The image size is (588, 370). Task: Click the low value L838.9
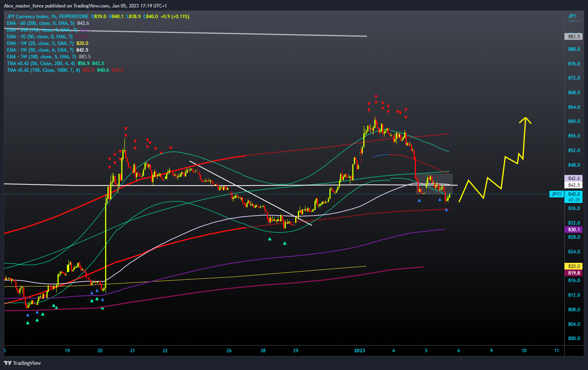coord(133,17)
